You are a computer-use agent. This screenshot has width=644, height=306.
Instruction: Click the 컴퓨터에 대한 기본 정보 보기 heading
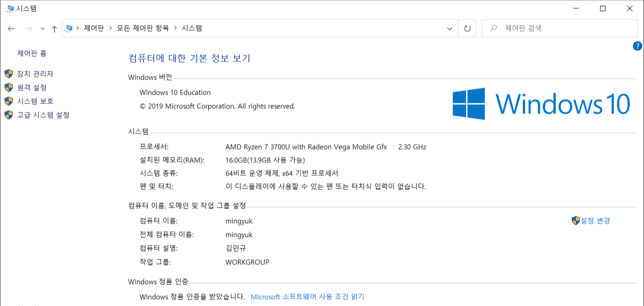189,58
